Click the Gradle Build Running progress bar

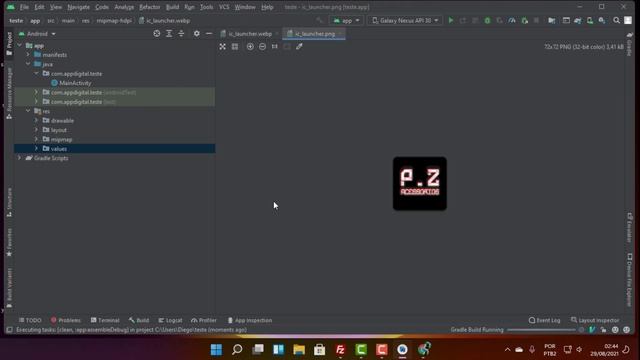click(541, 330)
